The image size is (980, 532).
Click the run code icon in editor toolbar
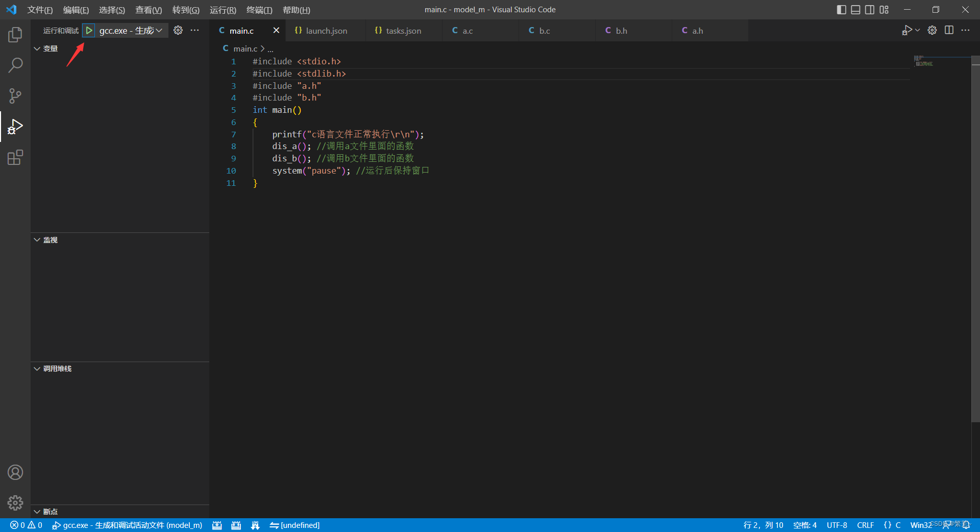pyautogui.click(x=907, y=30)
